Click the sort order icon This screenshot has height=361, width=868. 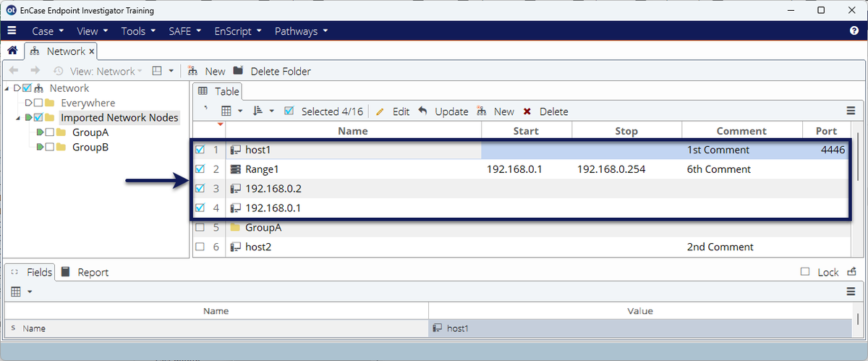[258, 111]
